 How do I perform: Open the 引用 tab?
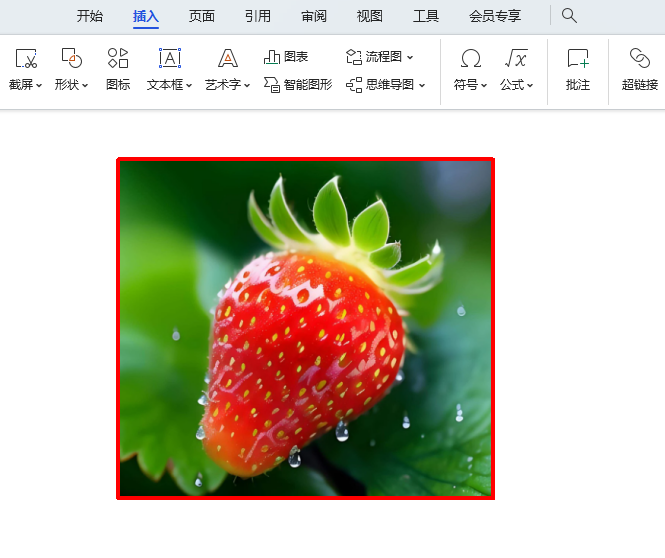(257, 16)
